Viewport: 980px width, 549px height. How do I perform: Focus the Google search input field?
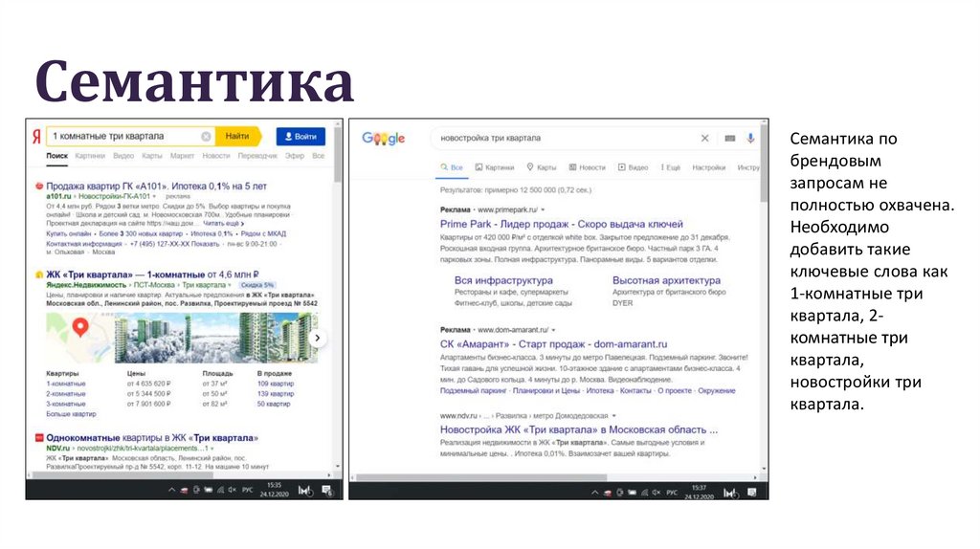pyautogui.click(x=566, y=138)
